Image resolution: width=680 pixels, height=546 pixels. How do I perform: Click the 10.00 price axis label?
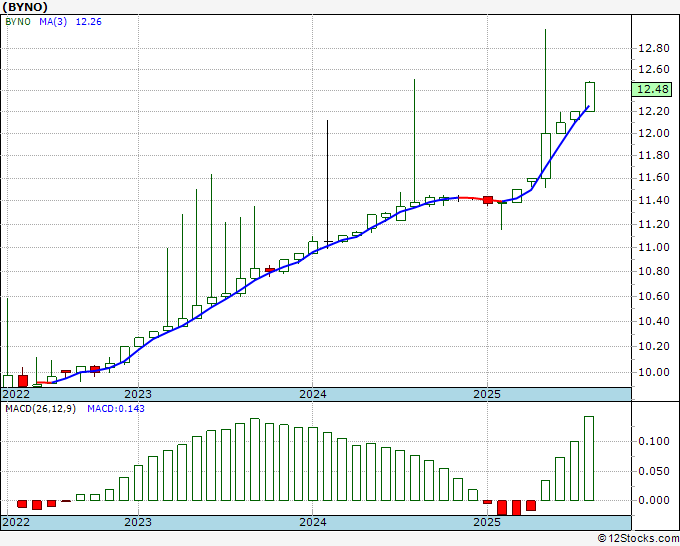654,372
